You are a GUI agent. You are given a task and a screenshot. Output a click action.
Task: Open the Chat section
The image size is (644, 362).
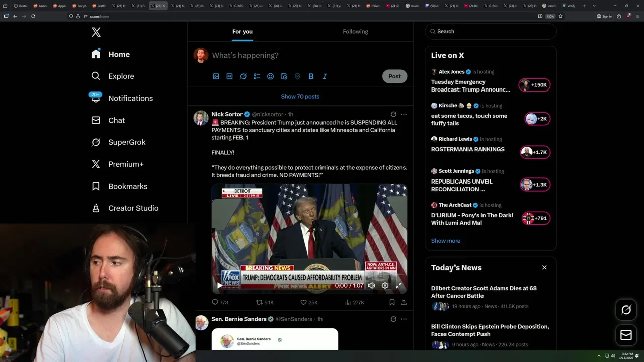tap(108, 120)
